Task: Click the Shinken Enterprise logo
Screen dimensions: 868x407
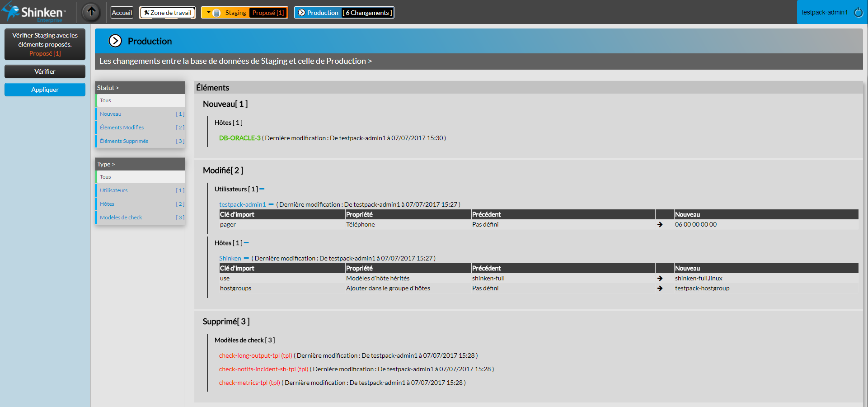Action: [x=35, y=13]
